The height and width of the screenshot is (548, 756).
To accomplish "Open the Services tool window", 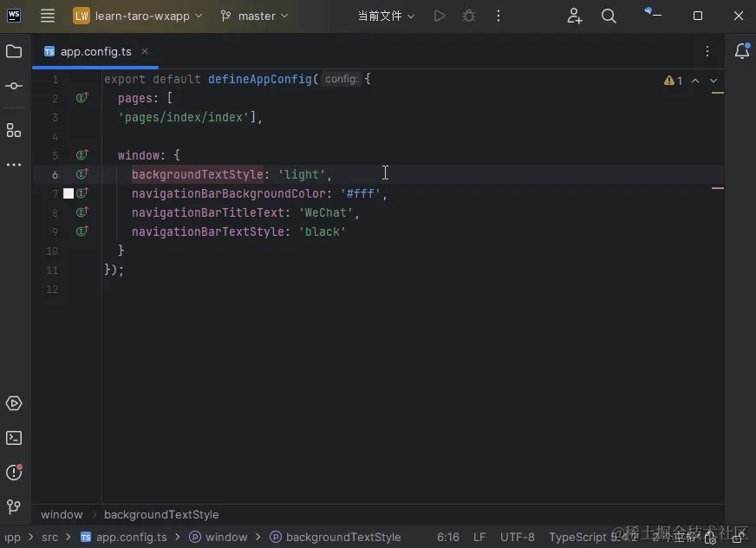I will click(x=14, y=403).
